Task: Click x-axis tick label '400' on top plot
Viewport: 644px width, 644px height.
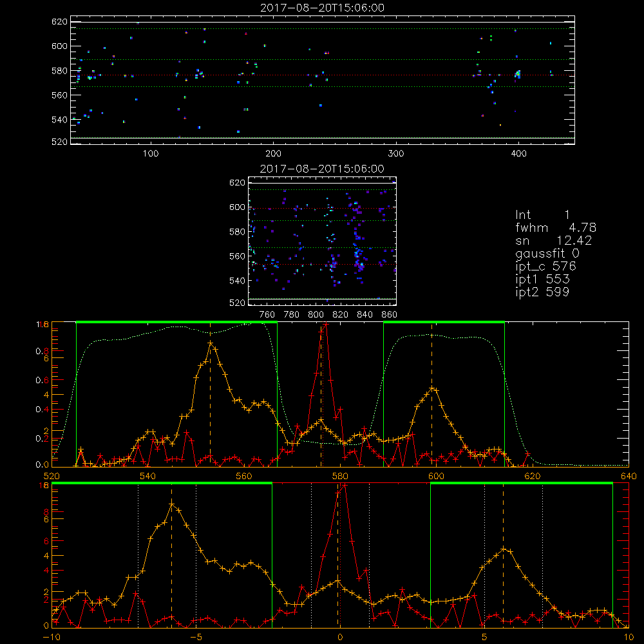Action: coord(518,154)
